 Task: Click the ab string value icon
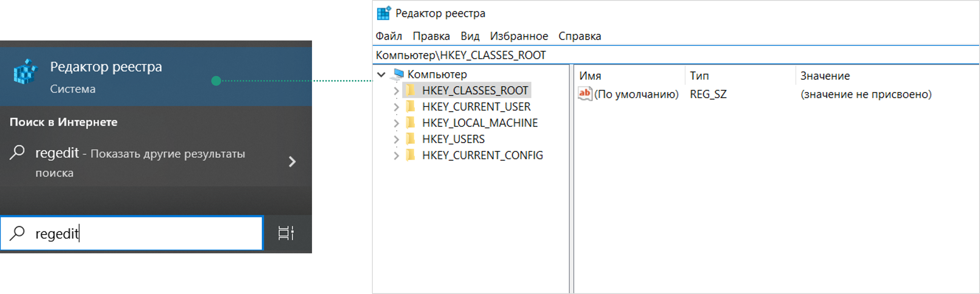point(585,93)
